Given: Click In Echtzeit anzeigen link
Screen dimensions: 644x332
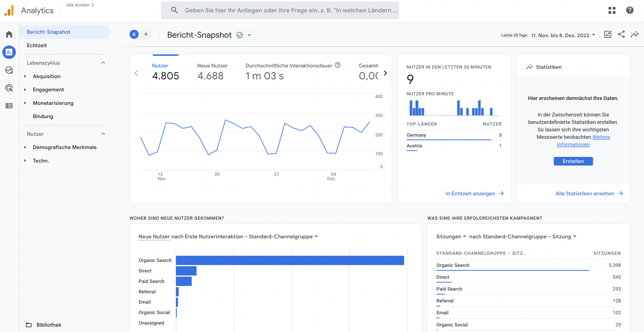Looking at the screenshot, I should pyautogui.click(x=474, y=194).
